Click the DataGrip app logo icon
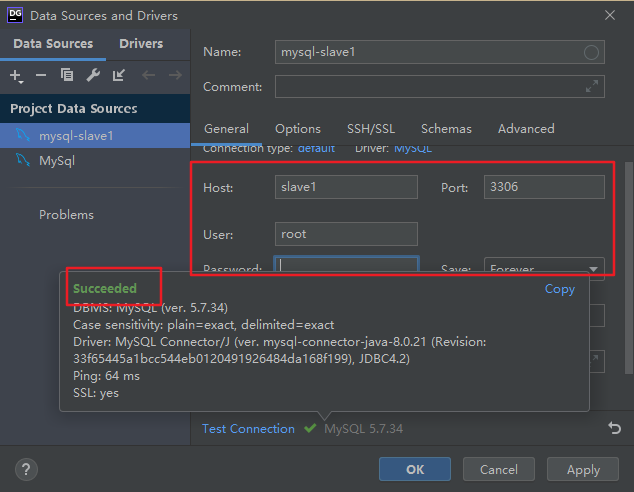The height and width of the screenshot is (492, 634). [15, 15]
